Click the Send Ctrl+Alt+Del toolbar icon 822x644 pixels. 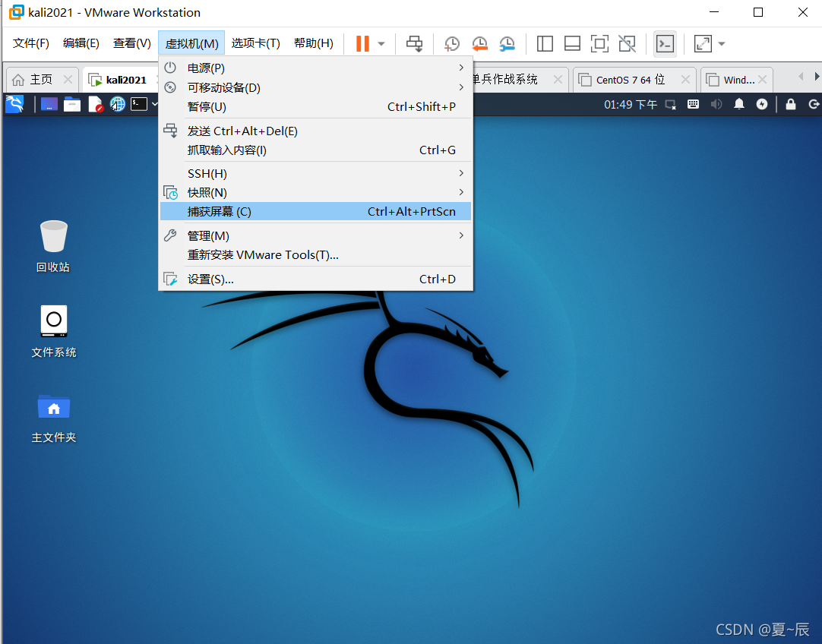coord(415,43)
